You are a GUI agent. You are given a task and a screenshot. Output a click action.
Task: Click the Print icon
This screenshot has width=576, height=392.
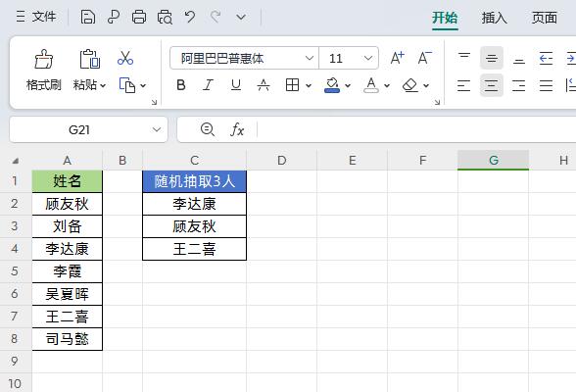pos(139,18)
